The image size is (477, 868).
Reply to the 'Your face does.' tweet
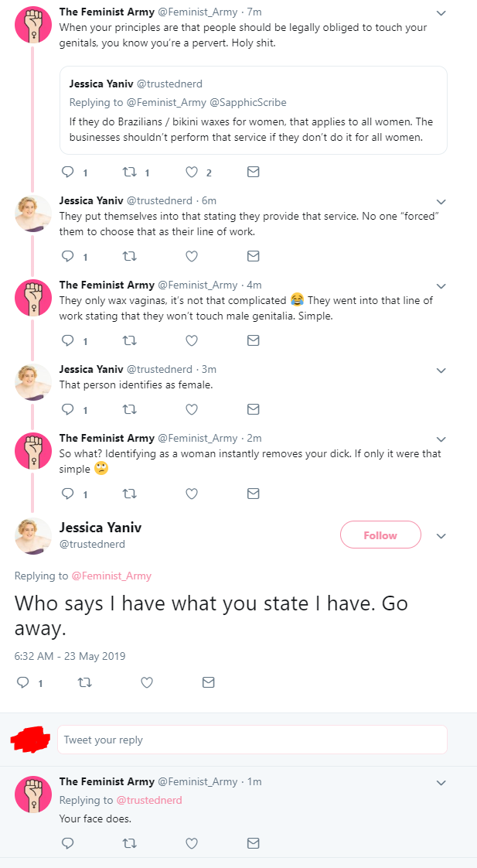(67, 843)
